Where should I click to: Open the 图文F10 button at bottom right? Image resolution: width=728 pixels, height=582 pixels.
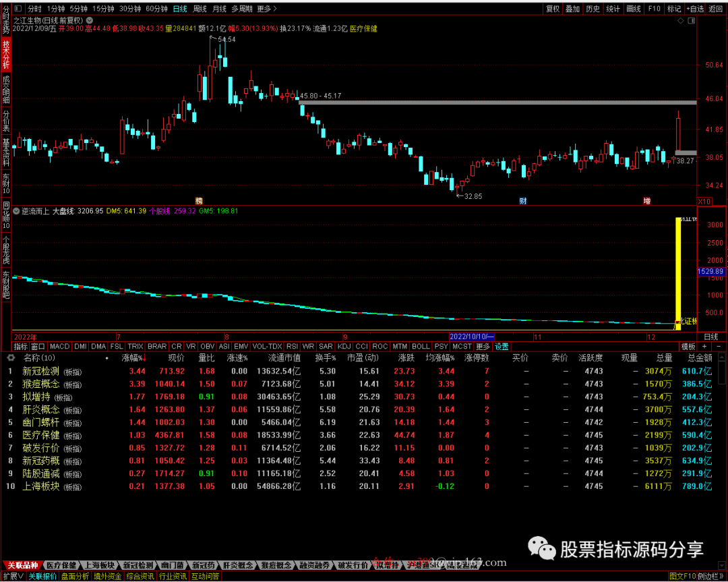click(682, 576)
